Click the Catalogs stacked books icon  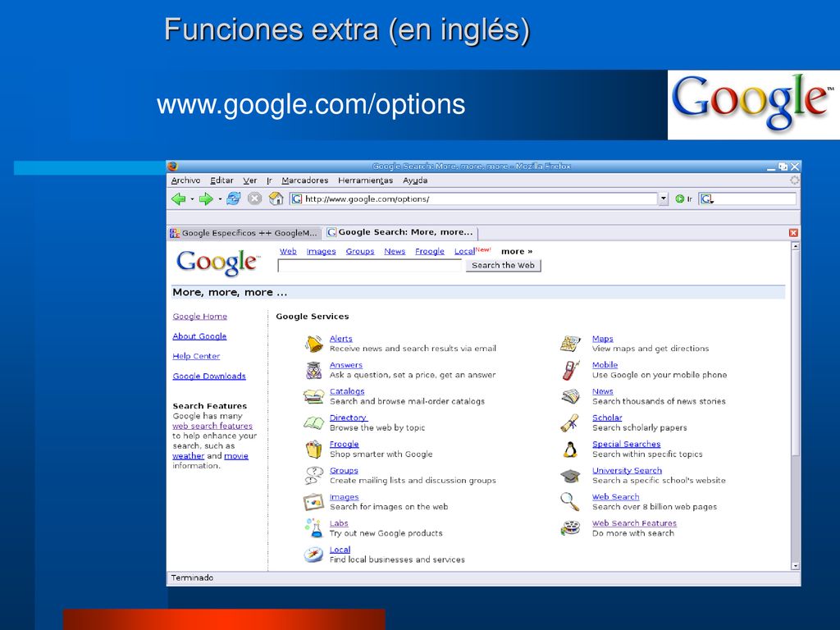click(314, 396)
